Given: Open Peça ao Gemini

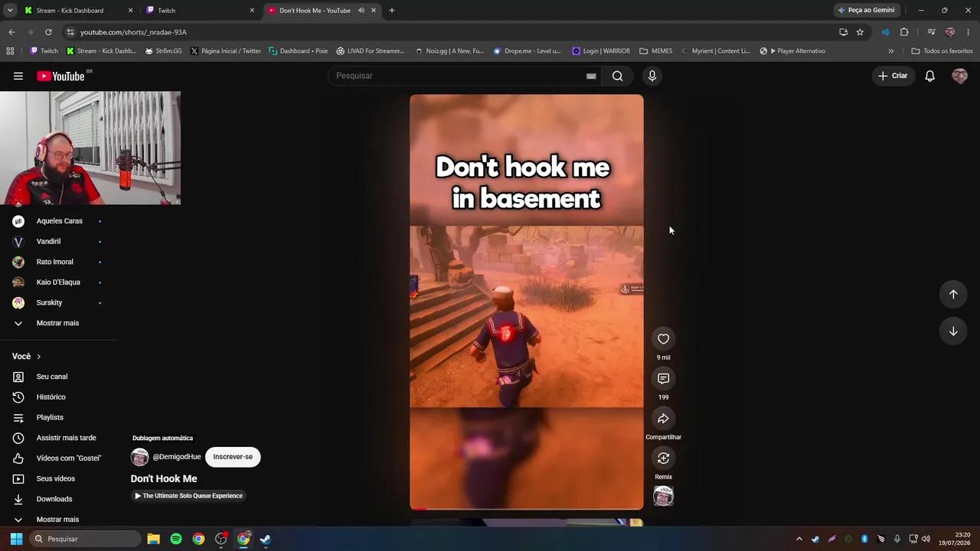Looking at the screenshot, I should 866,11.
